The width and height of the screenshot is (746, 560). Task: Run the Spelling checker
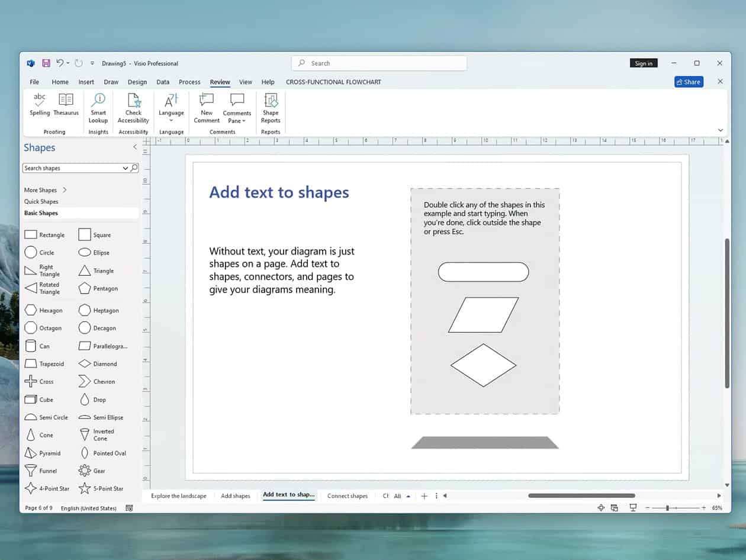(x=39, y=107)
